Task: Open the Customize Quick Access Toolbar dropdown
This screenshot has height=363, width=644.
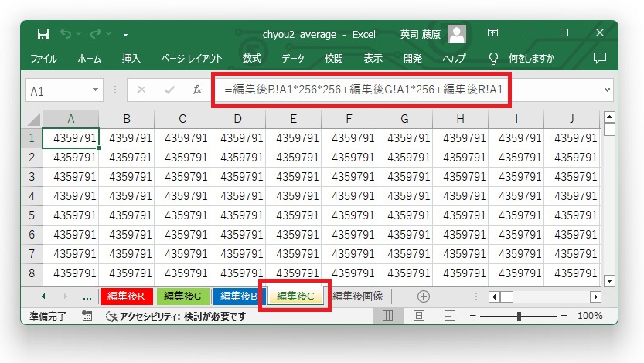Action: pyautogui.click(x=125, y=34)
